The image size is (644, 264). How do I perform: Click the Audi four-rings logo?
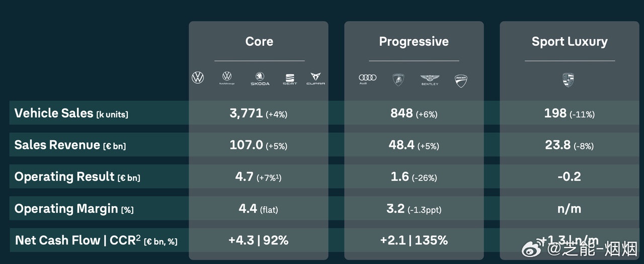[x=367, y=78]
